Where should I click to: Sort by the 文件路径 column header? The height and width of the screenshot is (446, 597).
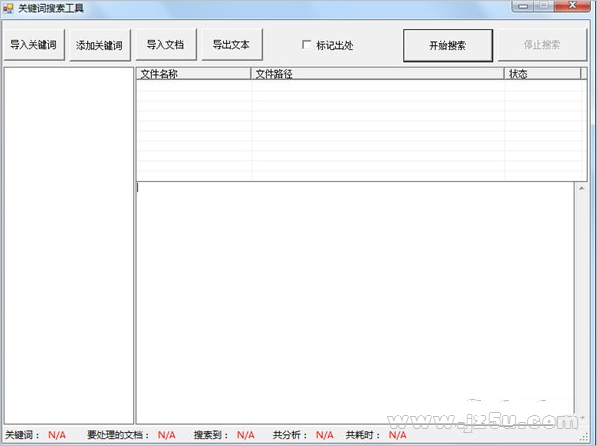(377, 74)
